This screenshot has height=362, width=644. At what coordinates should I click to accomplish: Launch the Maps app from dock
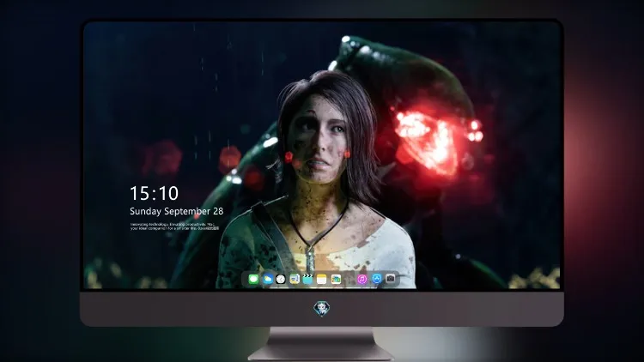click(x=295, y=279)
